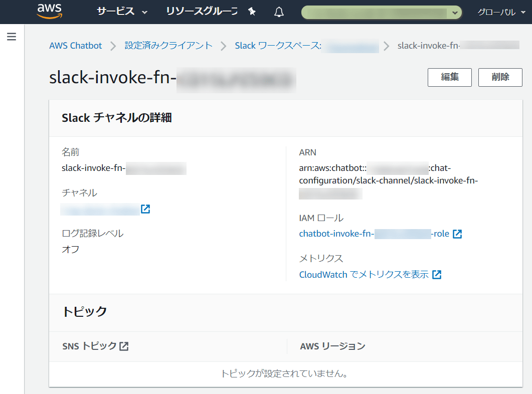Open 設定済みクライアント breadcrumb link
Screen dimensions: 532x394
pyautogui.click(x=168, y=46)
